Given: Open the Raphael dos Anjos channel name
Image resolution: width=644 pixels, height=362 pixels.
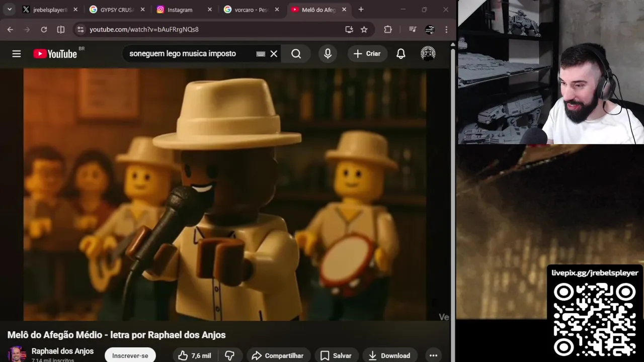Looking at the screenshot, I should [62, 351].
